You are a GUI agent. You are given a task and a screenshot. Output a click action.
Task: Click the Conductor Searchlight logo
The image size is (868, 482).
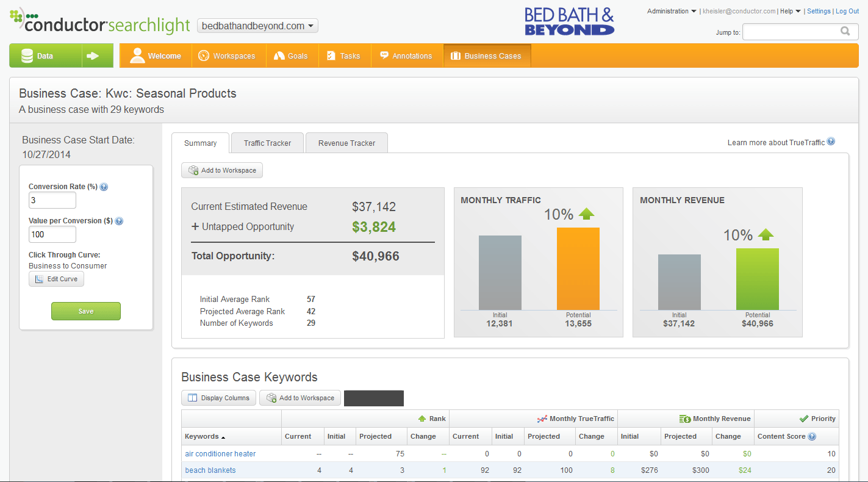[x=100, y=22]
